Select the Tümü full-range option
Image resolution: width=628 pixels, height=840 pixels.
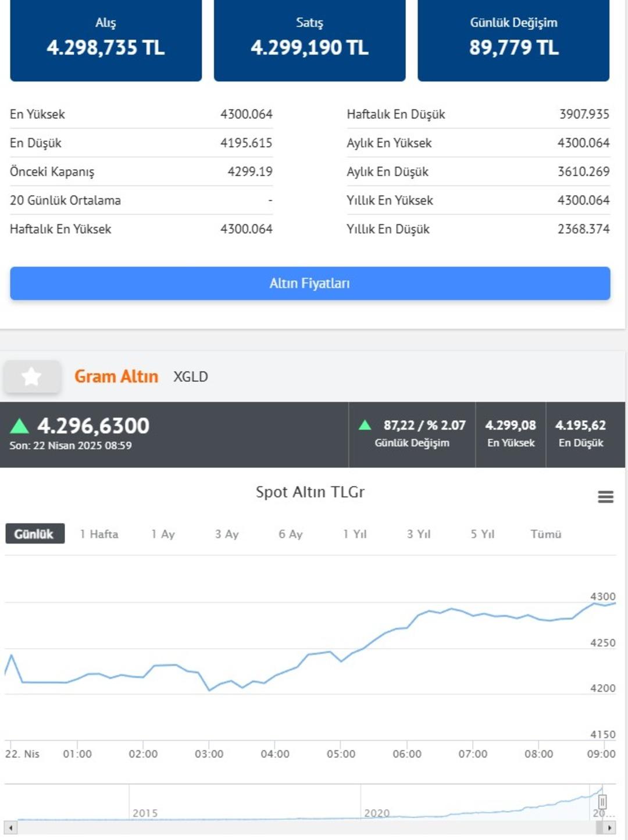pyautogui.click(x=546, y=534)
